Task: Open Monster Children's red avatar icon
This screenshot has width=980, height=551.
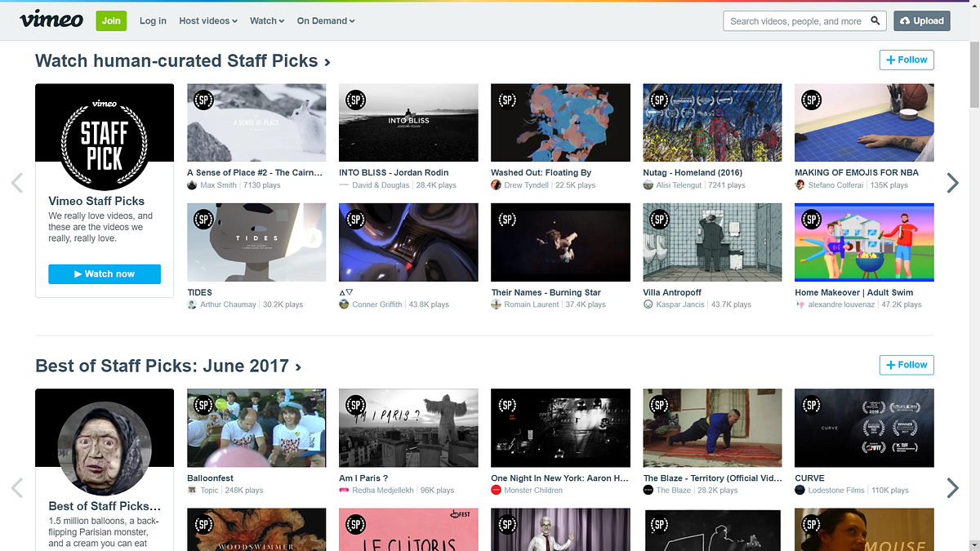Action: pyautogui.click(x=496, y=491)
